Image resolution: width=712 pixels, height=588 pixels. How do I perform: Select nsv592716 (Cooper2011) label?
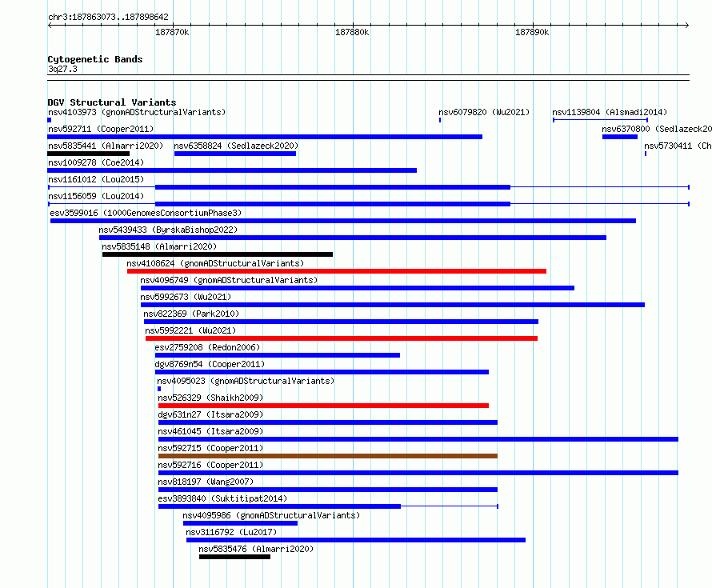[210, 465]
